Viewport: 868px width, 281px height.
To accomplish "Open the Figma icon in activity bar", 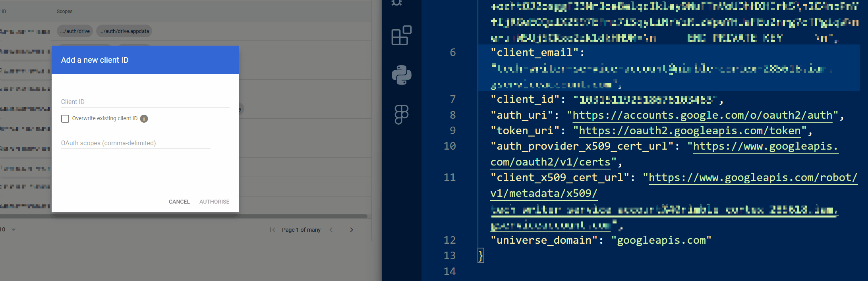I will pyautogui.click(x=401, y=114).
